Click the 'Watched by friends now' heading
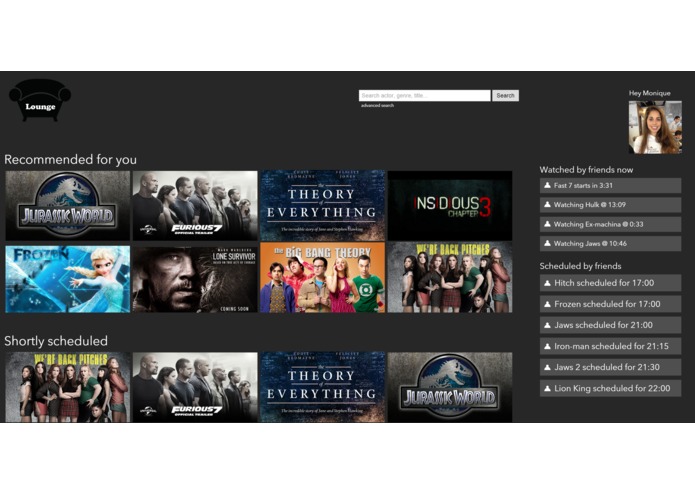 [x=586, y=170]
